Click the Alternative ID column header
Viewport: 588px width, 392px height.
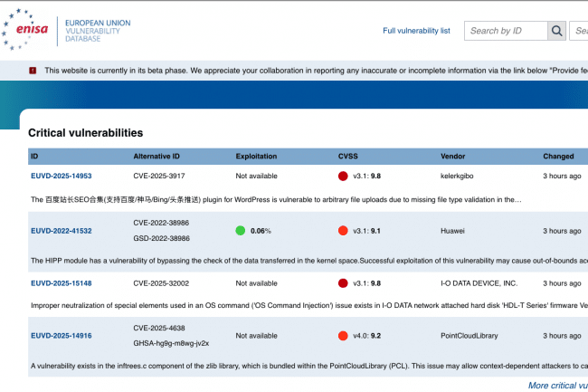click(x=156, y=157)
